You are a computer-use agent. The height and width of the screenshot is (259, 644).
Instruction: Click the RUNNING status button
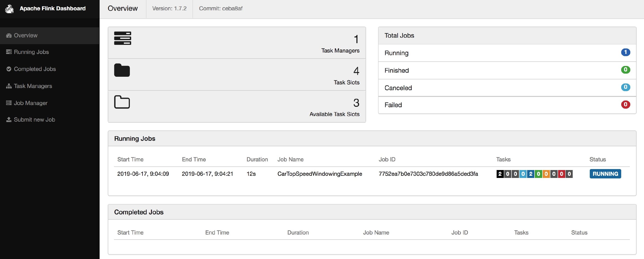[605, 174]
